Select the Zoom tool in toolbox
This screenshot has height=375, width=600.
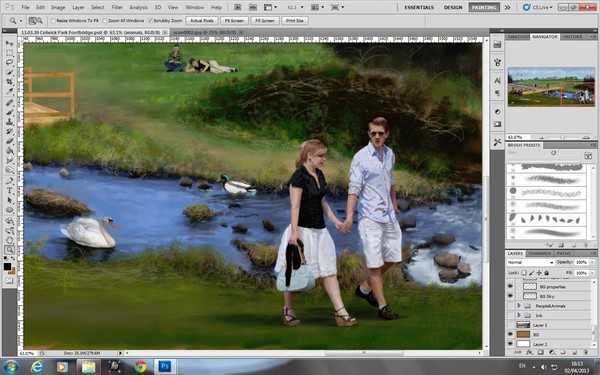tap(9, 250)
